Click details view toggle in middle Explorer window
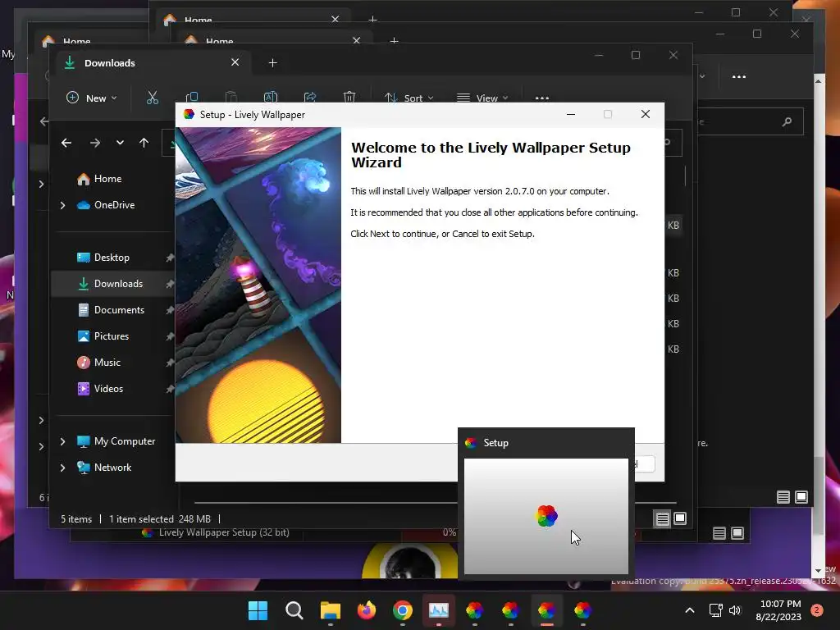The width and height of the screenshot is (840, 630). pyautogui.click(x=783, y=497)
